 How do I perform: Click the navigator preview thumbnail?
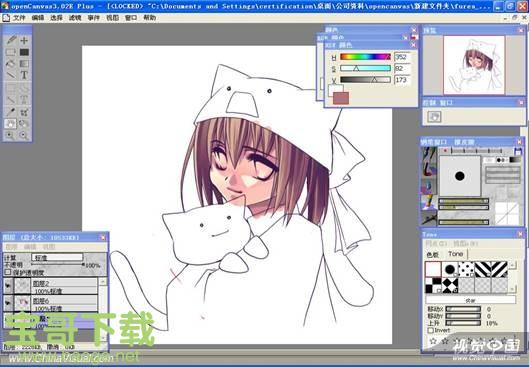point(474,65)
